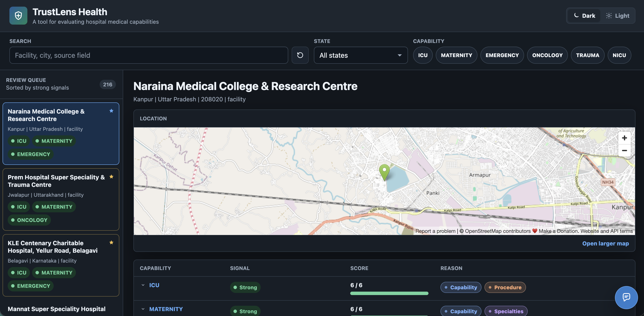Toggle the ICU capability filter chip
This screenshot has width=644, height=316.
[423, 55]
